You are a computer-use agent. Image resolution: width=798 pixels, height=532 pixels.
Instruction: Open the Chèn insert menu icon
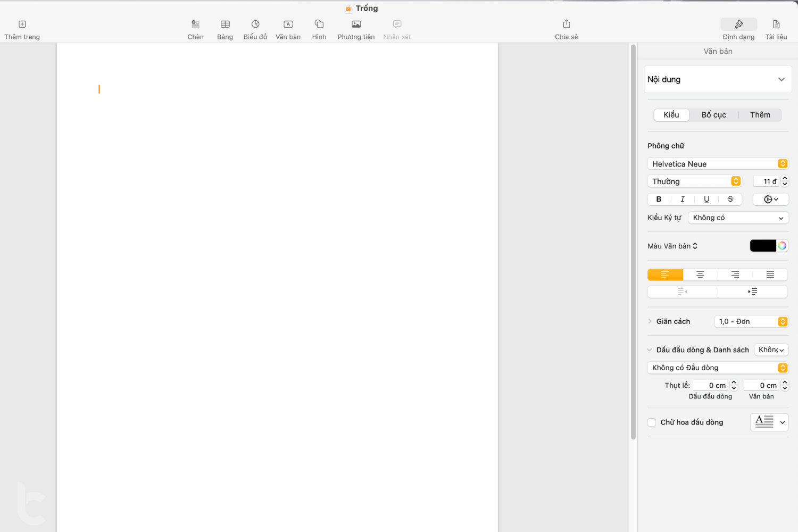pos(195,24)
